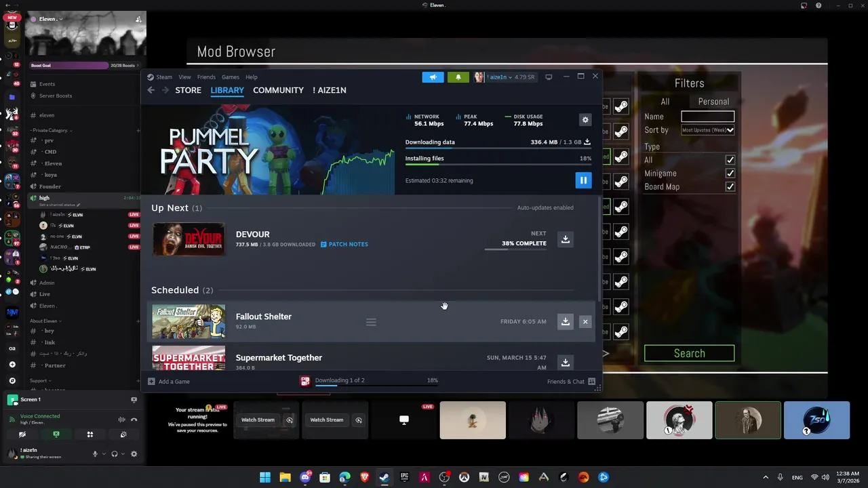The image size is (868, 488).
Task: Open the Friends menu in Steam
Action: click(x=206, y=77)
